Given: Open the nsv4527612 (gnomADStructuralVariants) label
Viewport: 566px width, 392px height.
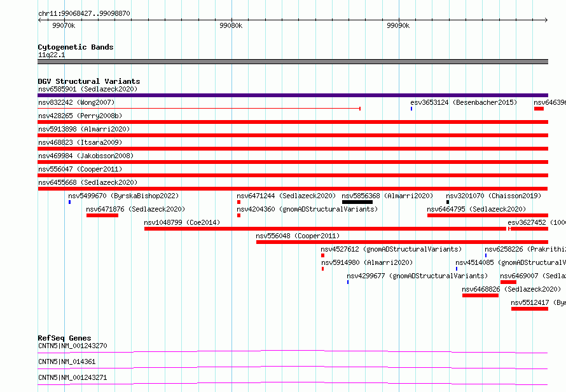Looking at the screenshot, I should (391, 249).
